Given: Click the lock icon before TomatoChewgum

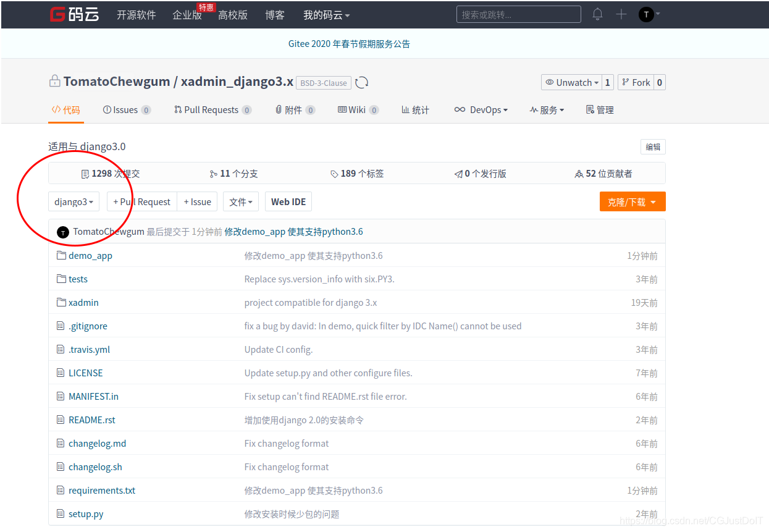Looking at the screenshot, I should coord(55,82).
